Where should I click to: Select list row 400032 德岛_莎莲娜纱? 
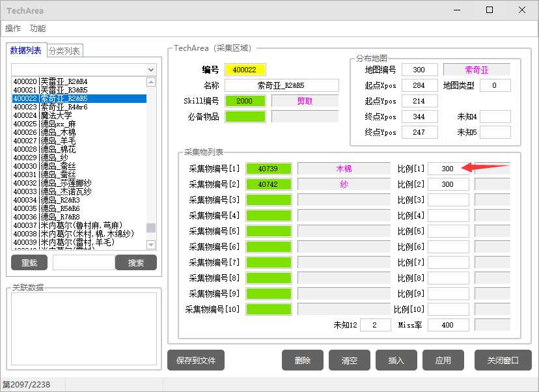pos(79,183)
